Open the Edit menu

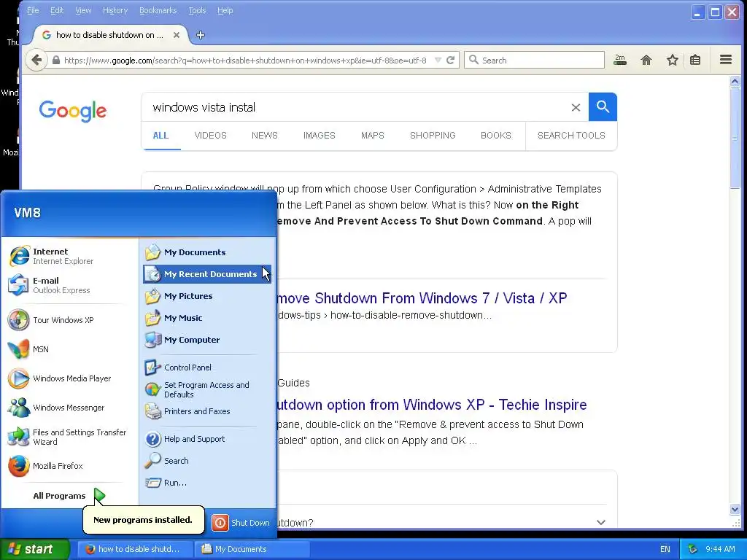[57, 10]
